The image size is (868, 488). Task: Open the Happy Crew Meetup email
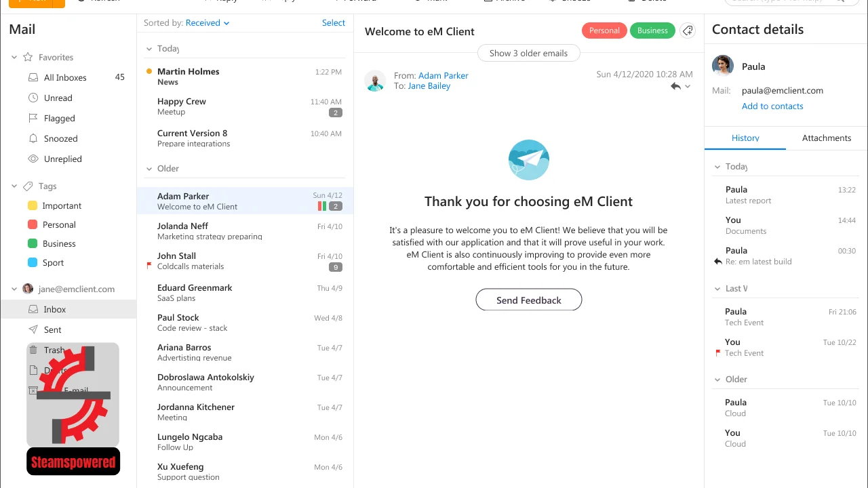click(x=245, y=106)
